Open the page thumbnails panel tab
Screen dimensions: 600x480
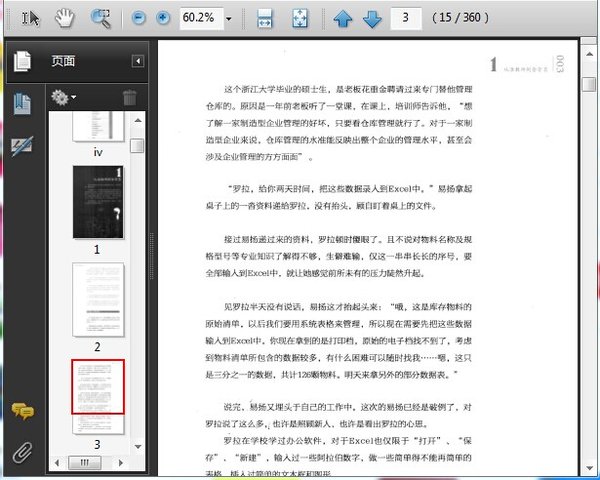point(21,62)
